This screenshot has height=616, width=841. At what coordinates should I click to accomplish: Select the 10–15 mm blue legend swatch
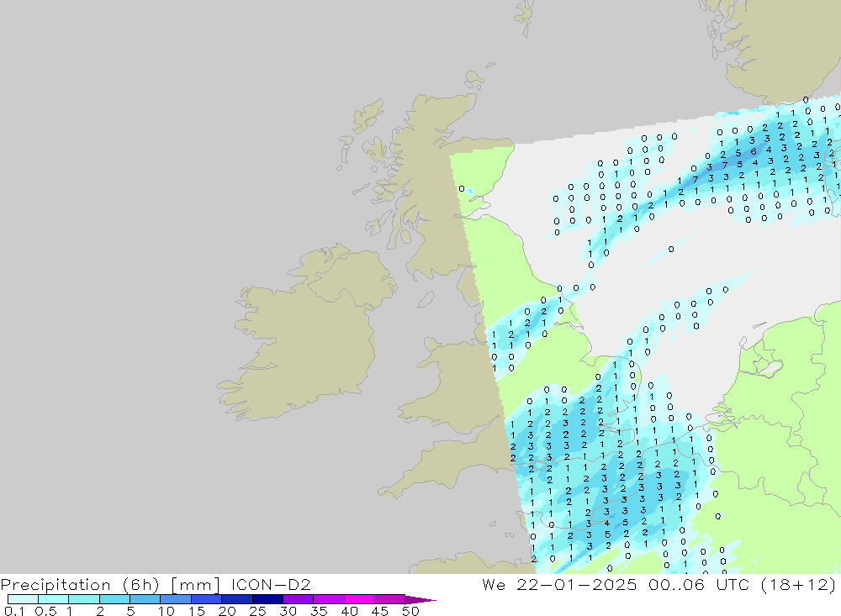pyautogui.click(x=176, y=599)
